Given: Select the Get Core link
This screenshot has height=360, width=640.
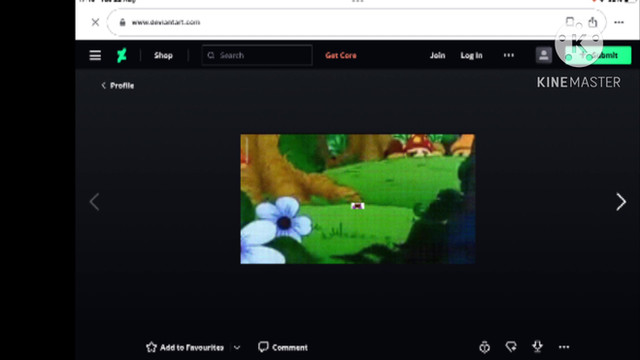Looking at the screenshot, I should tap(341, 56).
